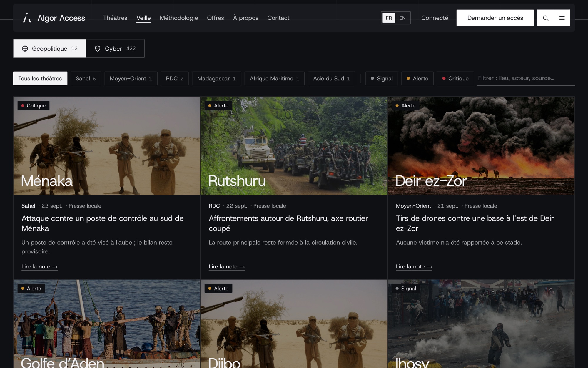588x368 pixels.
Task: Open the hamburger menu icon
Action: click(562, 18)
